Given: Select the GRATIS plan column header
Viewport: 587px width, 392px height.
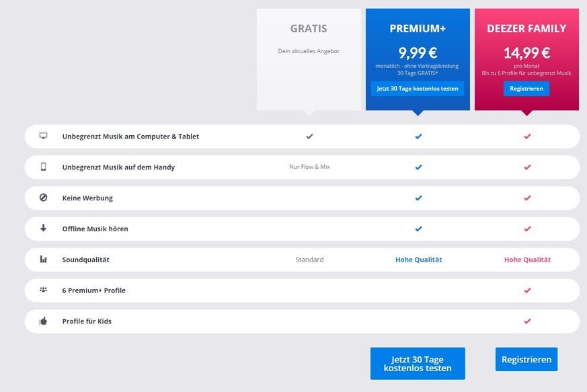Looking at the screenshot, I should point(309,29).
